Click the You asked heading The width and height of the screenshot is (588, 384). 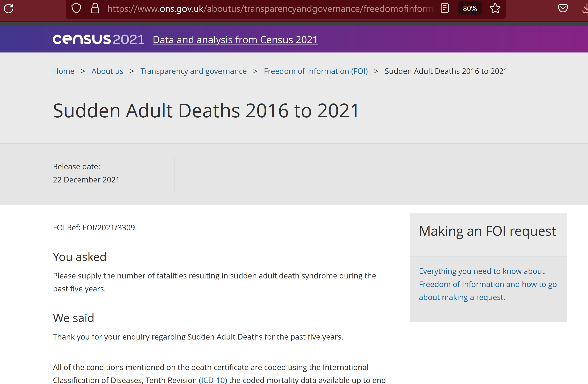[x=80, y=257]
